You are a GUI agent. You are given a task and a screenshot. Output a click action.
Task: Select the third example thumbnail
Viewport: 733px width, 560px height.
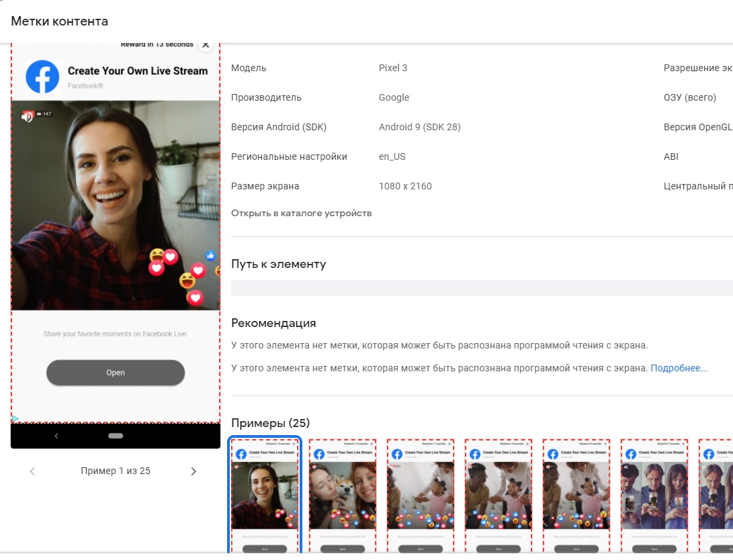[421, 496]
